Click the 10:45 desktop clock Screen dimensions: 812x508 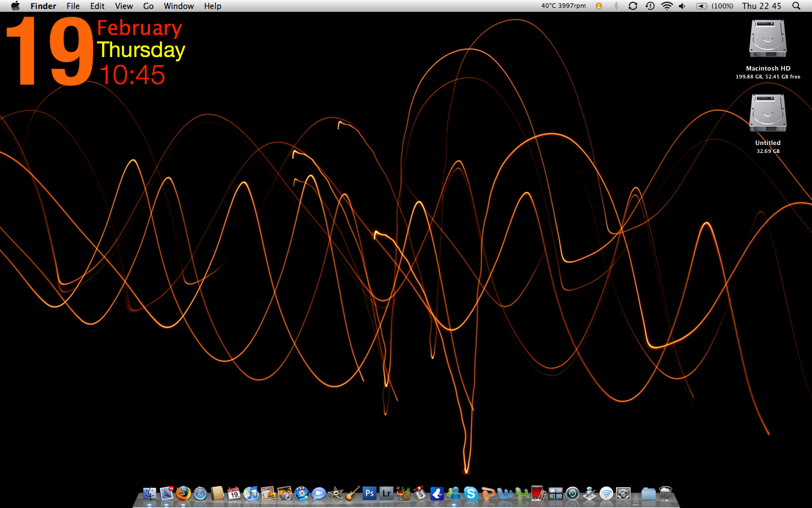tap(132, 75)
